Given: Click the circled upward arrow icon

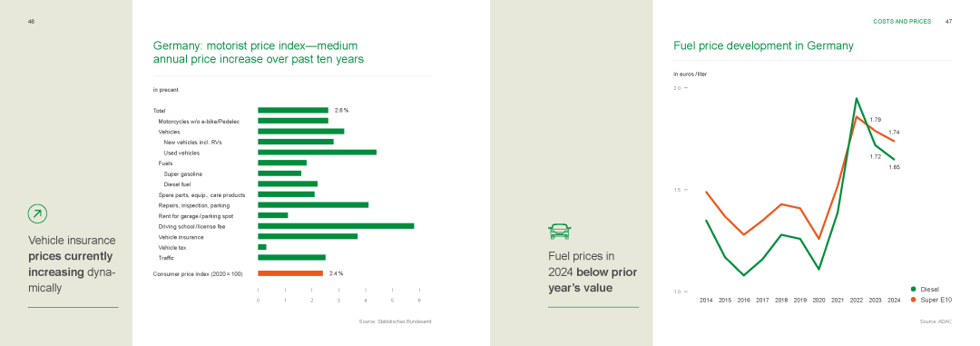Looking at the screenshot, I should coord(37,214).
